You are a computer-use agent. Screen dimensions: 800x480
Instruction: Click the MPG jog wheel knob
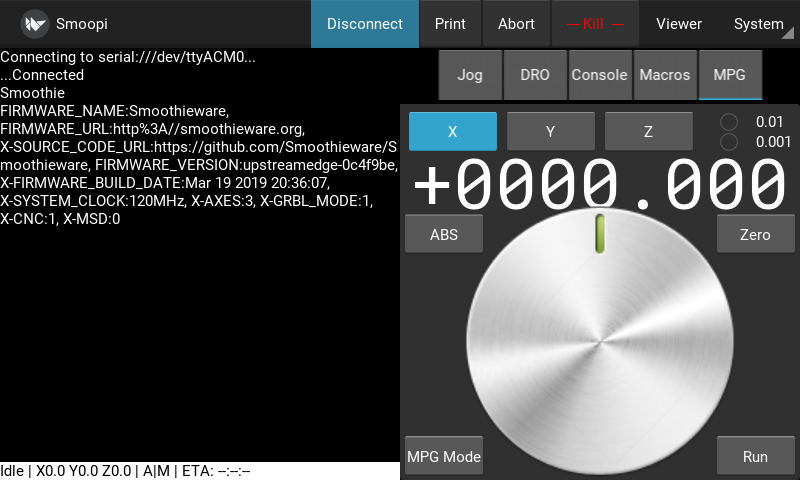[x=600, y=342]
